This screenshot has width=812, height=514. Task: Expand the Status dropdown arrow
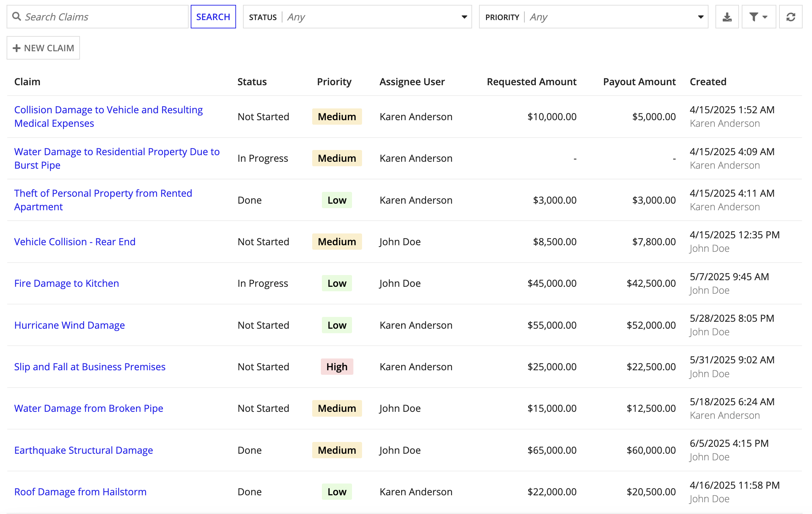[x=464, y=17]
